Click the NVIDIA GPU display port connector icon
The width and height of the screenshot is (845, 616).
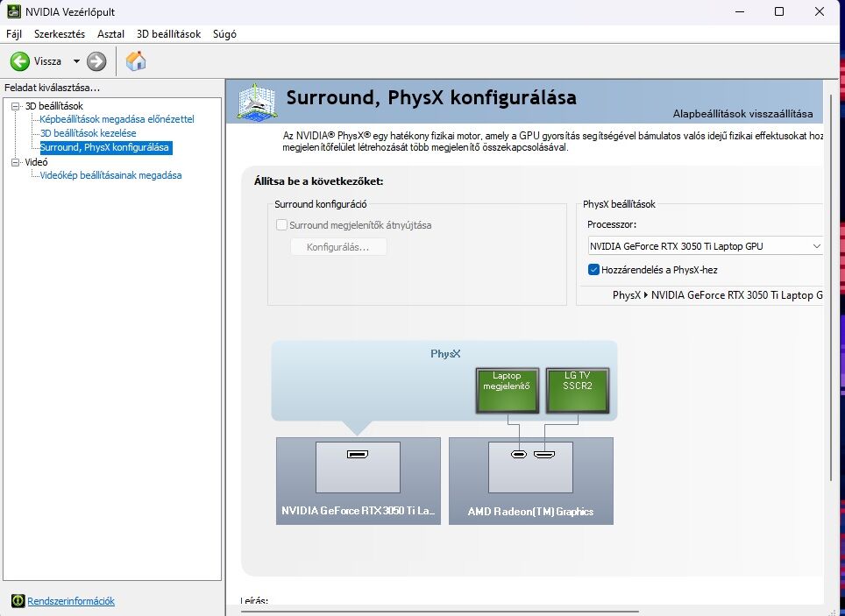coord(358,454)
